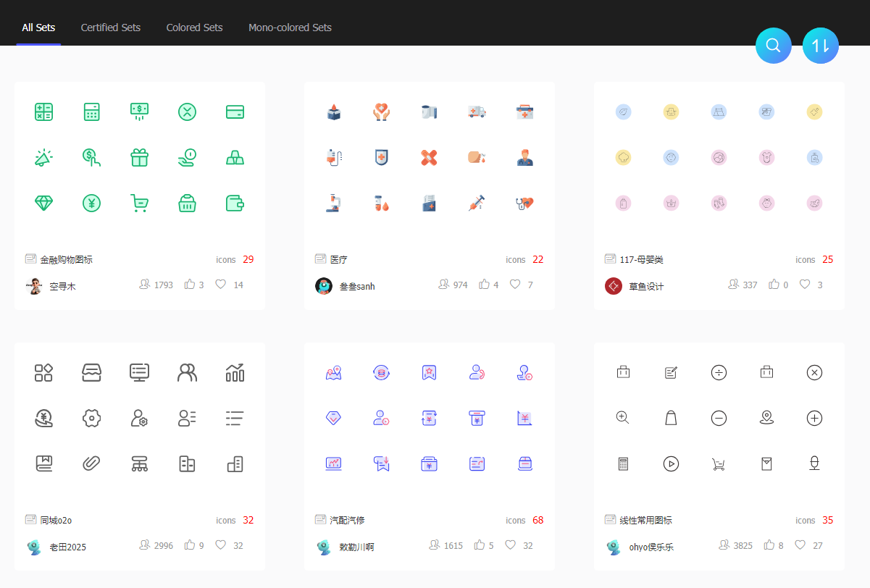Like the 金融购物图标 set with thumbs-up

pyautogui.click(x=190, y=285)
